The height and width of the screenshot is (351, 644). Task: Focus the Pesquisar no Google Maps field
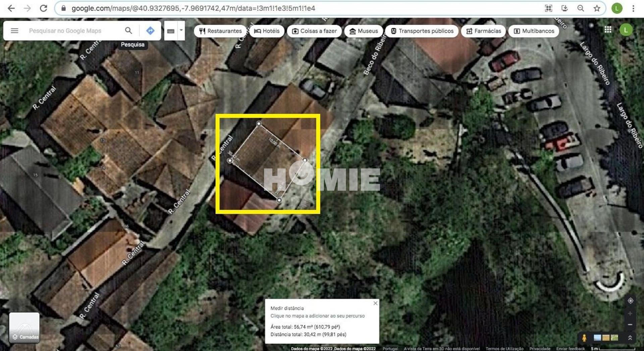[65, 31]
